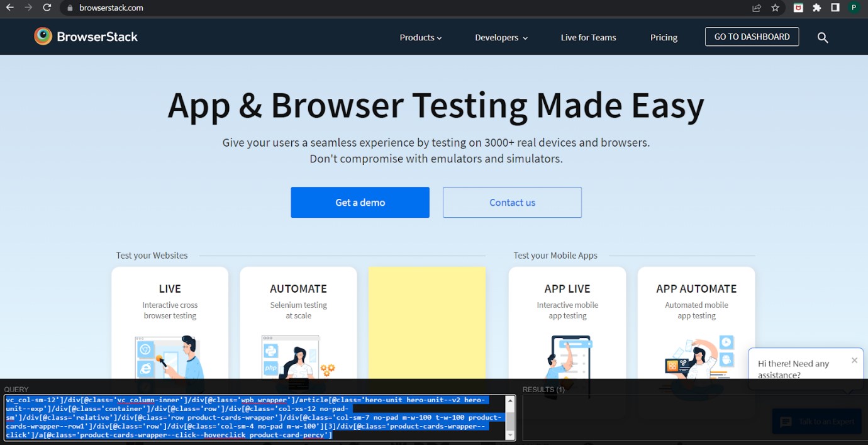Select Live for Teams in the navbar
The width and height of the screenshot is (868, 445).
click(588, 37)
